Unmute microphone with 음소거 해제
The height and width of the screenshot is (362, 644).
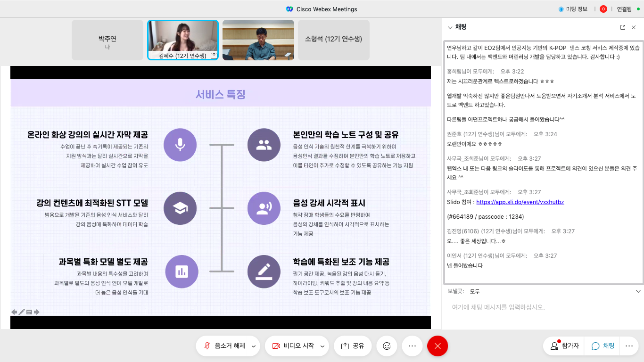click(224, 346)
